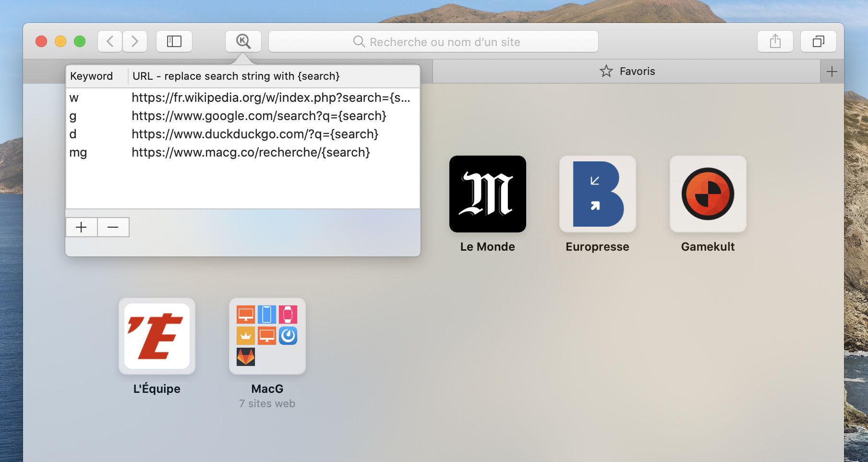Screen dimensions: 868x462
Task: Remove selected keyword with the minus button
Action: pos(113,227)
